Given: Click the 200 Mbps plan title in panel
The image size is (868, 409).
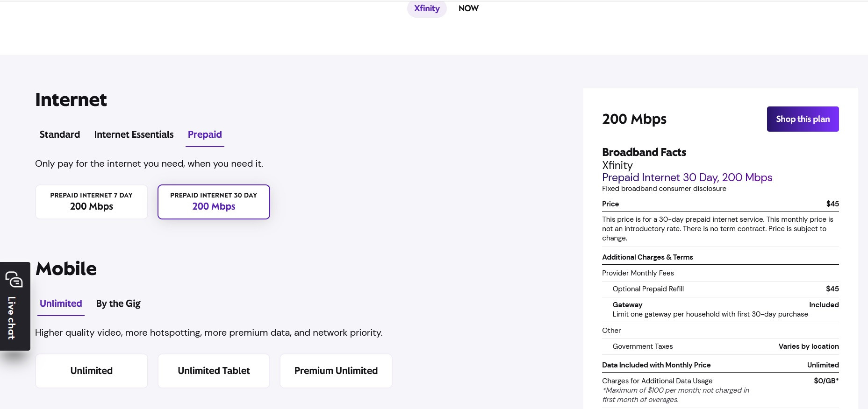Looking at the screenshot, I should 634,119.
